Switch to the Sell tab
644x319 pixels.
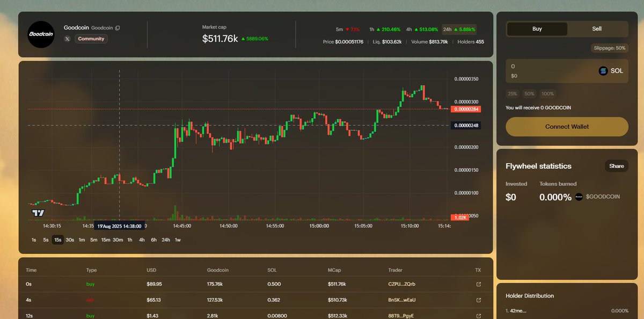[597, 29]
